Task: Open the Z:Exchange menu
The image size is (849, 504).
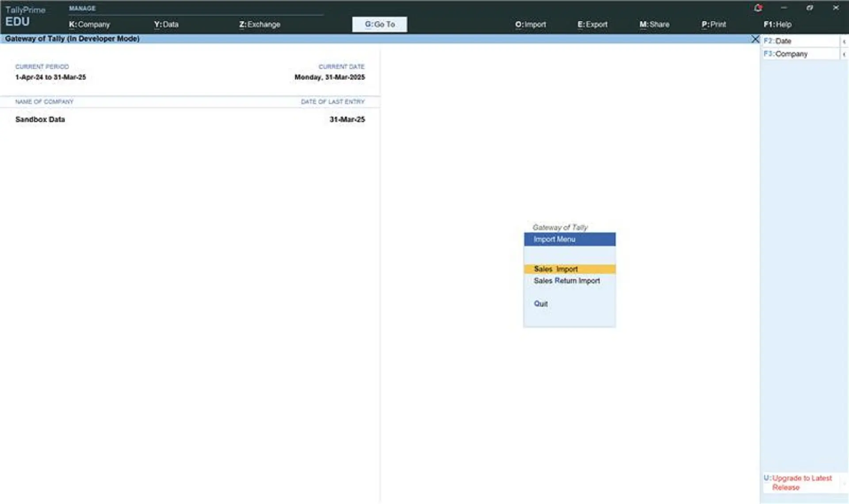Action: click(260, 24)
